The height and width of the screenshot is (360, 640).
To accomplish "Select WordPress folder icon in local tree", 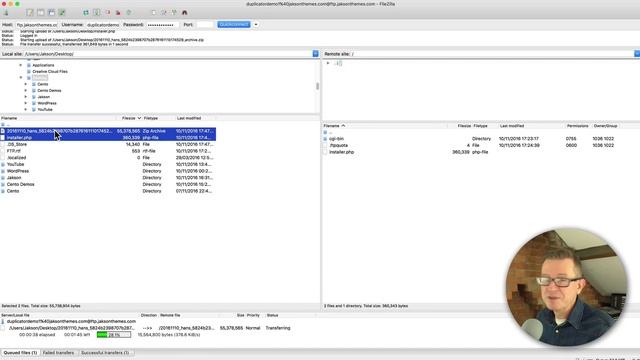I will coord(34,103).
